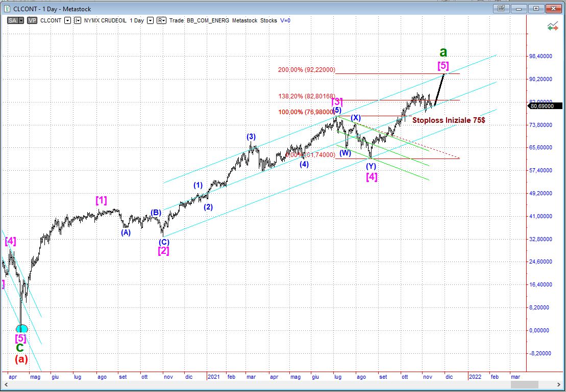566x392 pixels.
Task: Select the green 'a' wave label
Action: point(444,53)
